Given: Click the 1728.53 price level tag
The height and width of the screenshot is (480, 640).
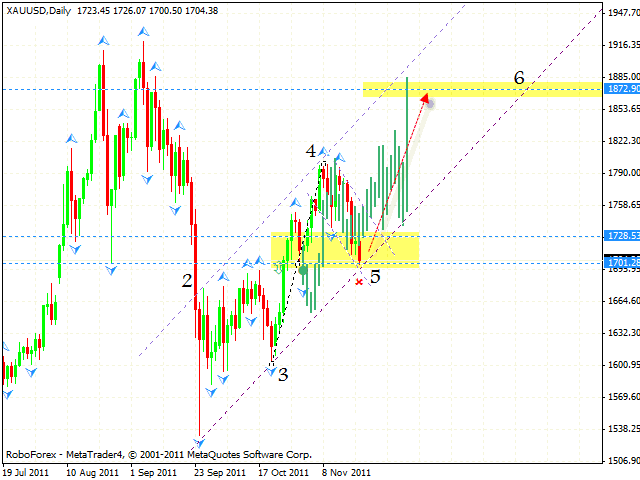Looking at the screenshot, I should click(x=621, y=236).
